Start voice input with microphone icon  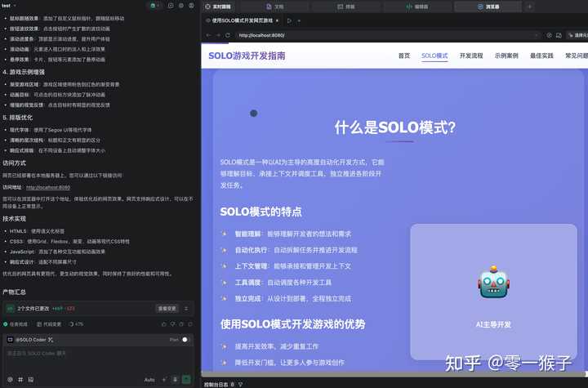click(175, 379)
